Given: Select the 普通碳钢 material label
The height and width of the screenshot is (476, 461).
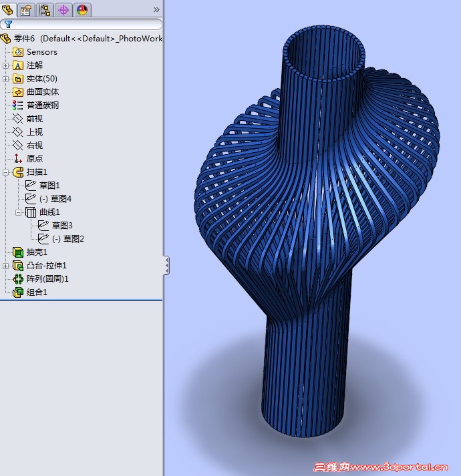Looking at the screenshot, I should coord(43,105).
